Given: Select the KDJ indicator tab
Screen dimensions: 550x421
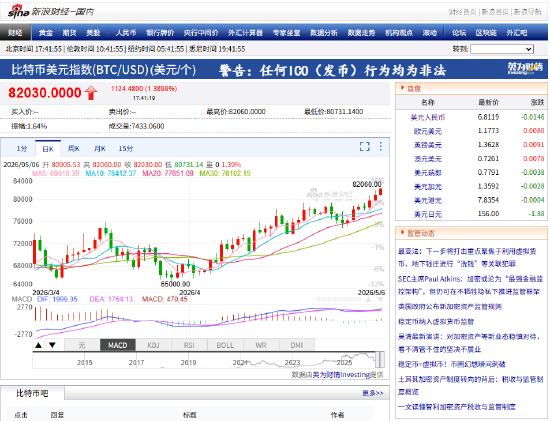Looking at the screenshot, I should (x=154, y=345).
